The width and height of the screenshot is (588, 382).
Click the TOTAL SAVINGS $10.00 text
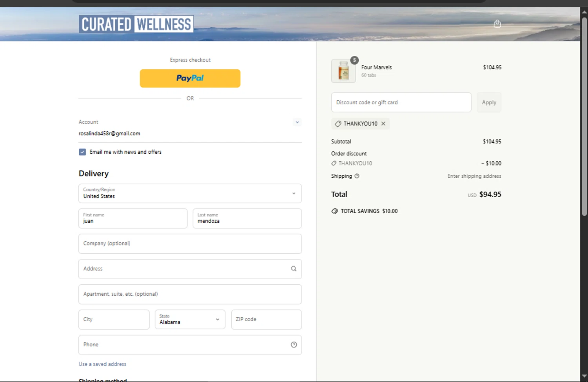coord(369,211)
